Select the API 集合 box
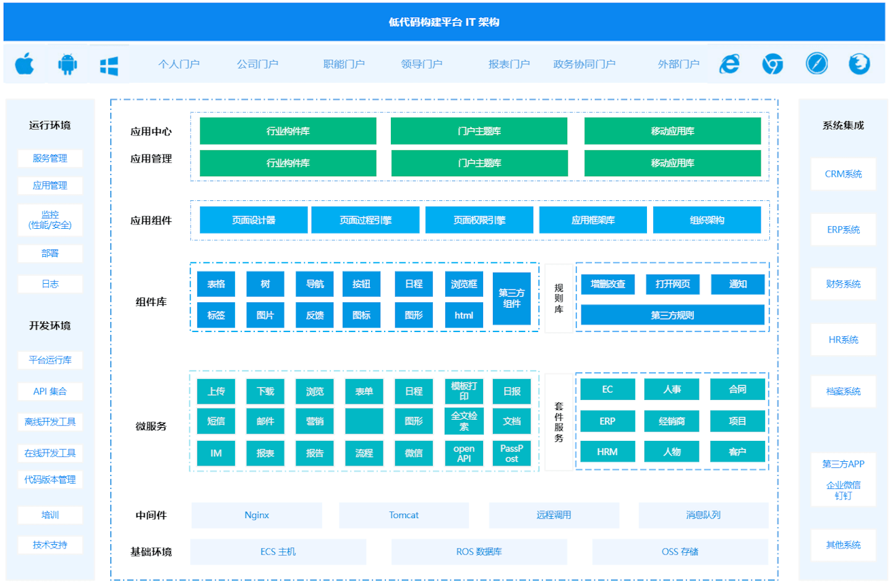The width and height of the screenshot is (890, 588). (x=50, y=391)
